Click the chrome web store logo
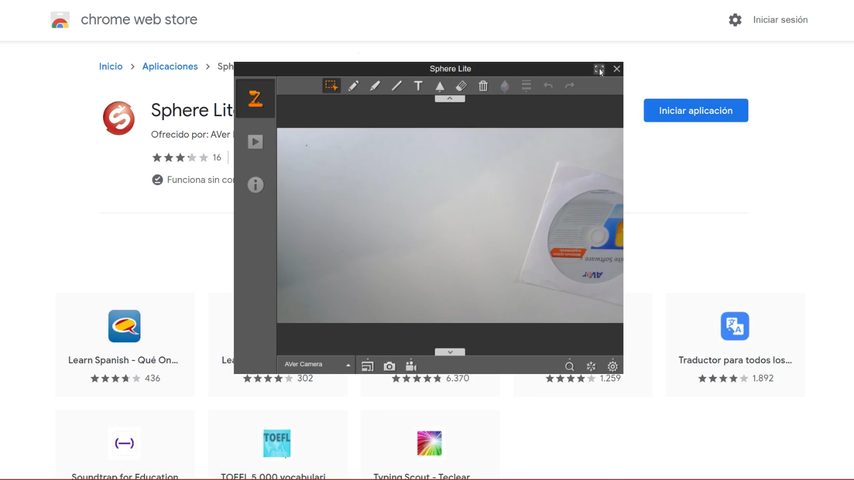The image size is (854, 480). (x=60, y=20)
